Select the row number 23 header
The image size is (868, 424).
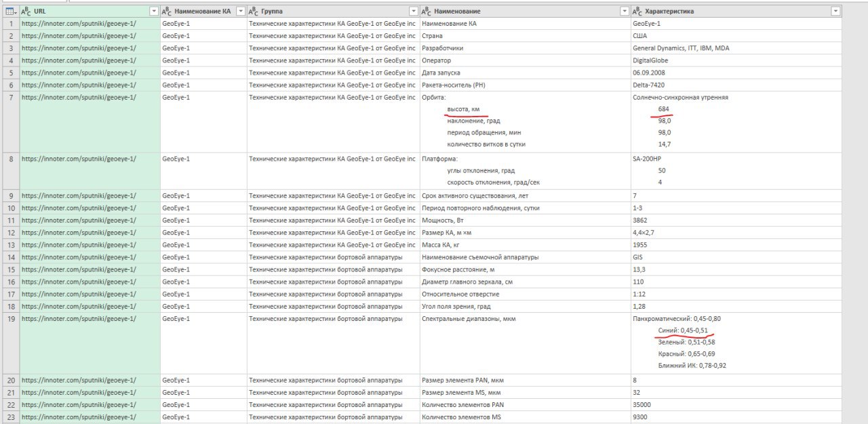[x=12, y=417]
